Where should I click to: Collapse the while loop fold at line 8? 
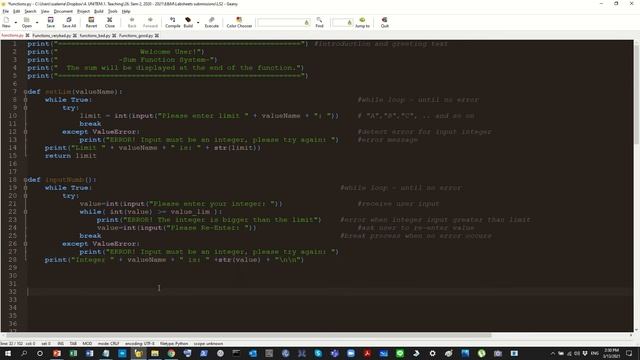pos(25,100)
